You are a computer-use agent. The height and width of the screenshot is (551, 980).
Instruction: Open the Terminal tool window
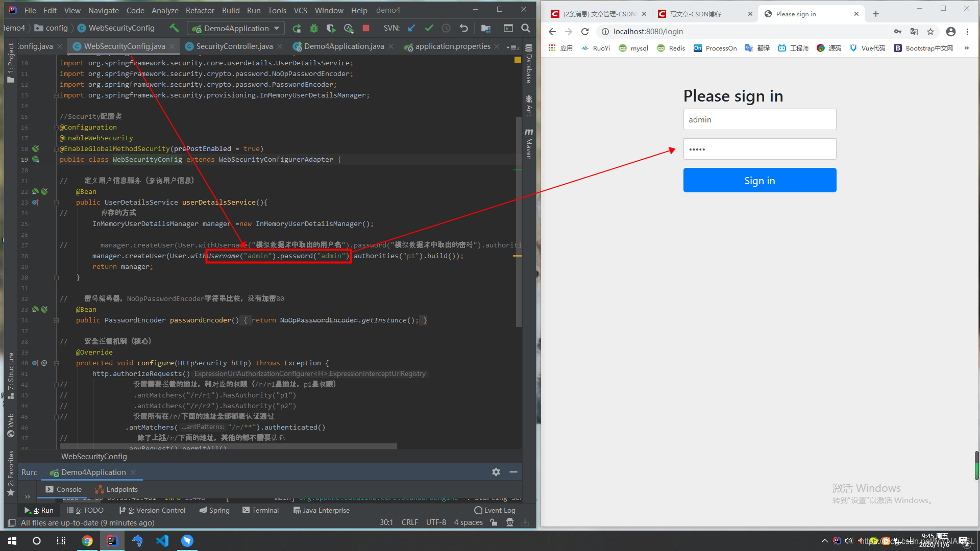tap(260, 511)
